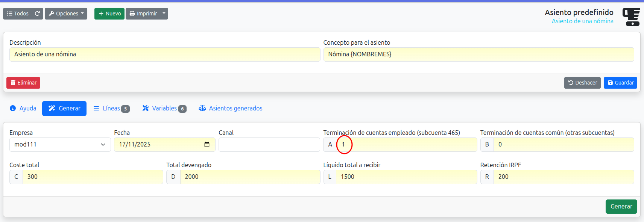Viewport: 644px width, 222px height.
Task: Click the list icon in Todos
Action: pyautogui.click(x=9, y=14)
